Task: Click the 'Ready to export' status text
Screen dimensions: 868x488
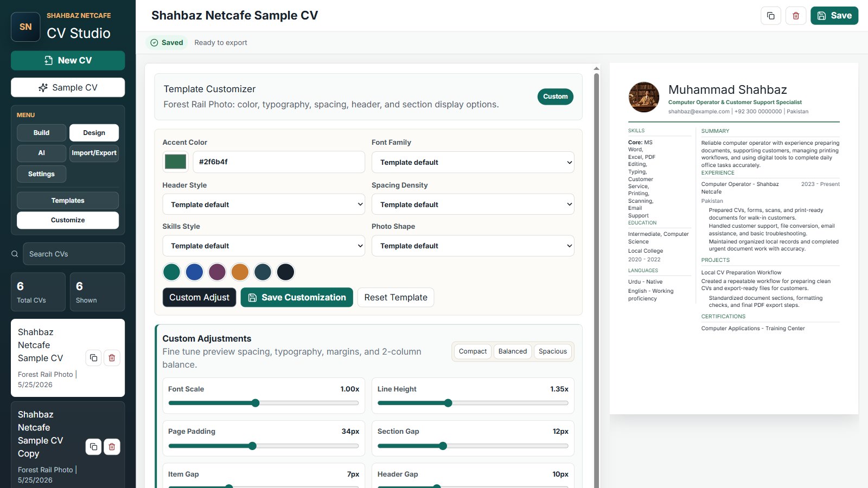Action: pos(221,43)
